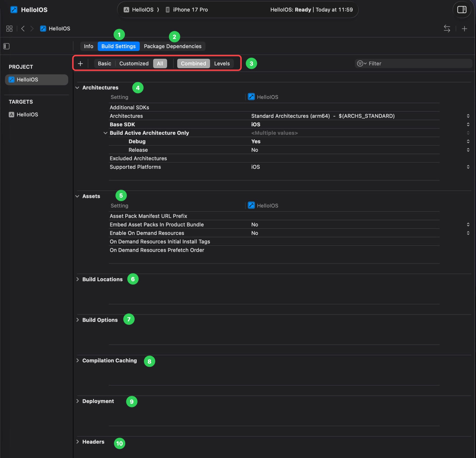Image resolution: width=476 pixels, height=458 pixels.
Task: Open Embed Asset Packs In Product Bundle popup
Action: coord(468,225)
